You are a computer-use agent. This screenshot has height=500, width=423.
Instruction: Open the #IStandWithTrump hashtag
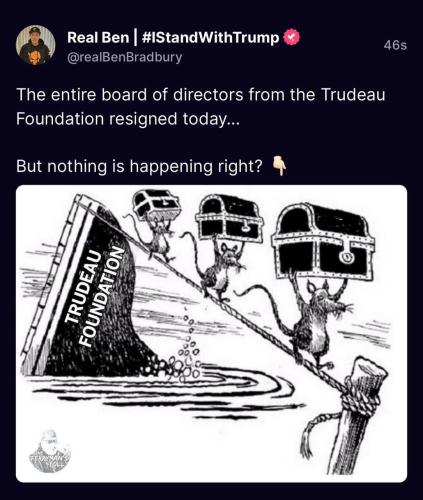[210, 38]
